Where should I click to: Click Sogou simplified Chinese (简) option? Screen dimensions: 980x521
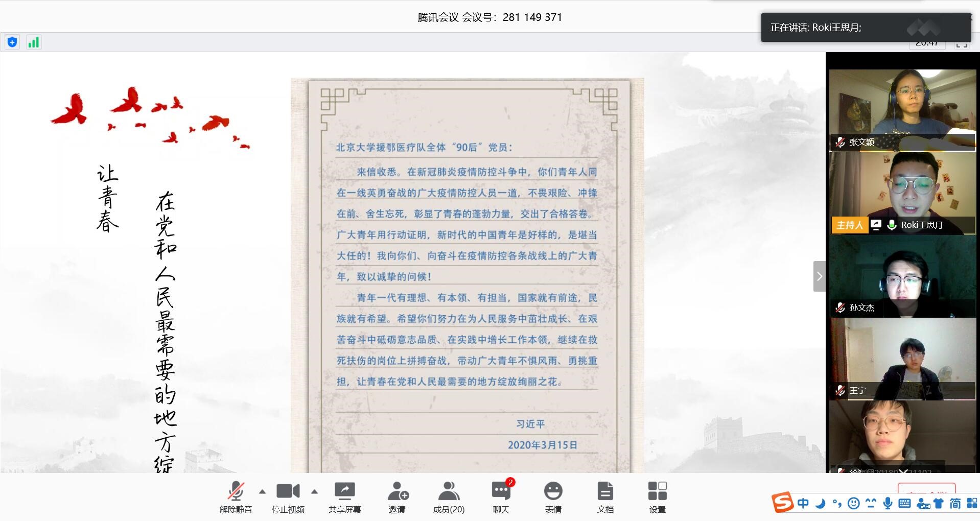(954, 504)
